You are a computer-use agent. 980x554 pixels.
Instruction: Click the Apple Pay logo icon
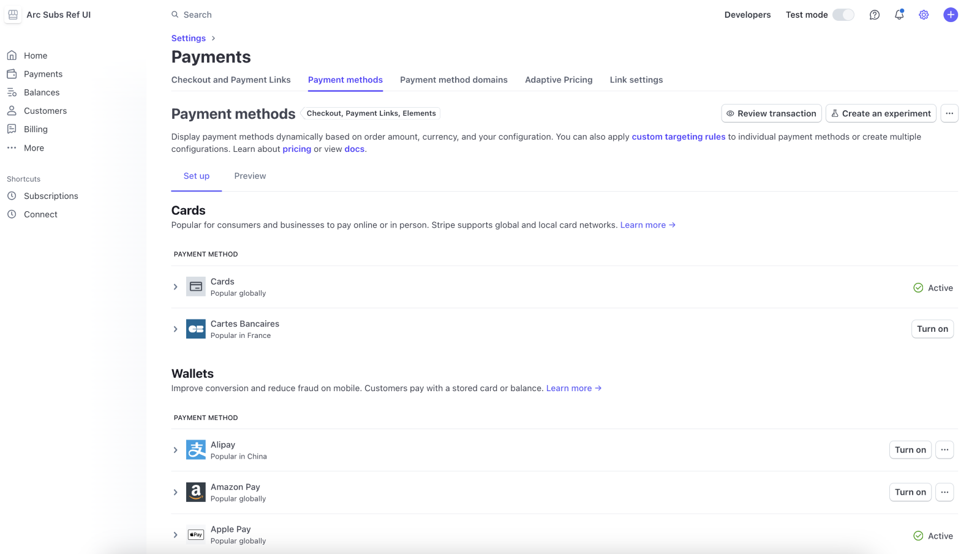click(196, 534)
